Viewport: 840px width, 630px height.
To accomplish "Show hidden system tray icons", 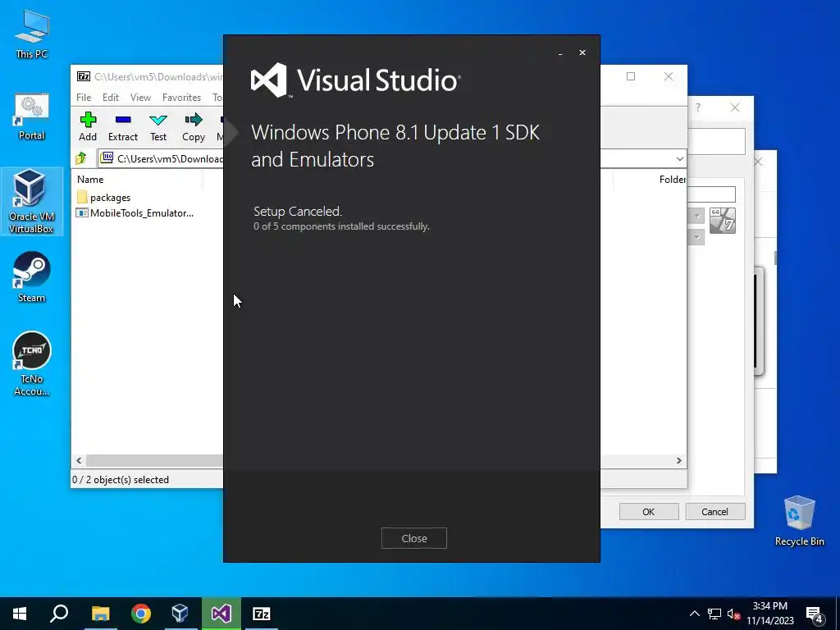I will (x=694, y=614).
